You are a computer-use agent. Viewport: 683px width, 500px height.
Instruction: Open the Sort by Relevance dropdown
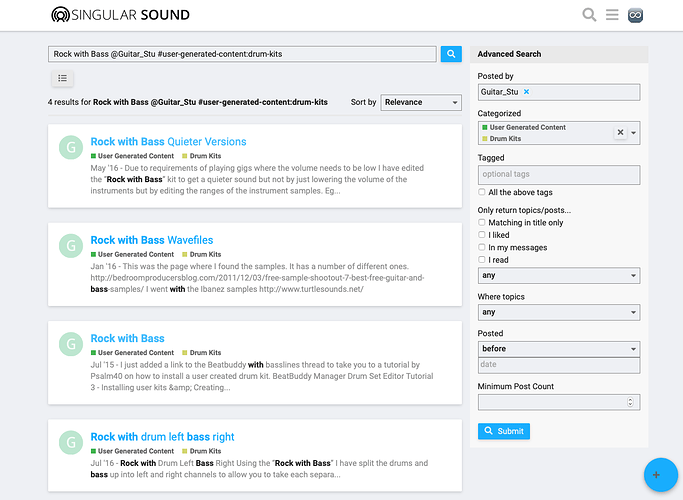click(x=421, y=102)
